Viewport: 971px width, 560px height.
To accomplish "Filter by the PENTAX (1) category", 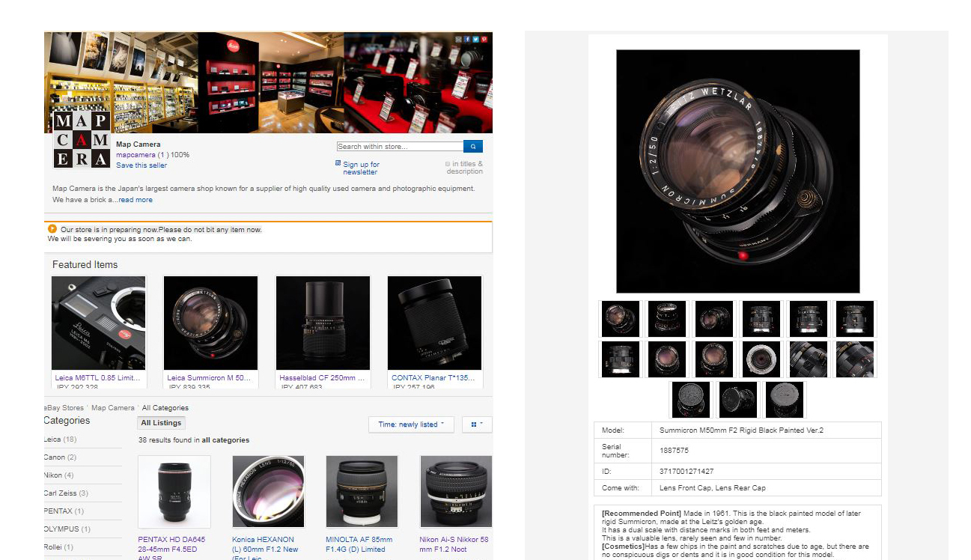I will point(64,511).
